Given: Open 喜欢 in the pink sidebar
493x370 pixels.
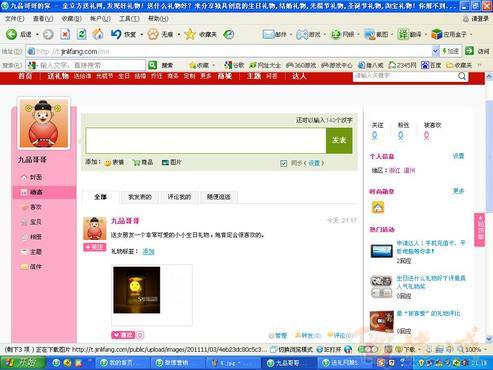Looking at the screenshot, I should [36, 207].
